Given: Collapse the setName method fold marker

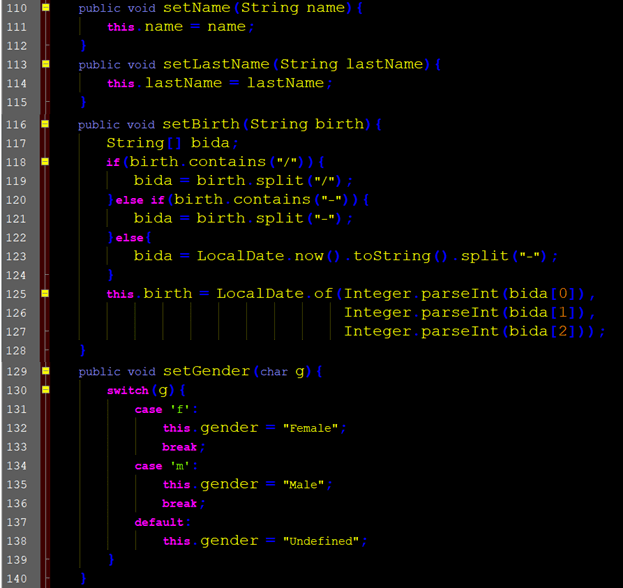Looking at the screenshot, I should [x=46, y=7].
